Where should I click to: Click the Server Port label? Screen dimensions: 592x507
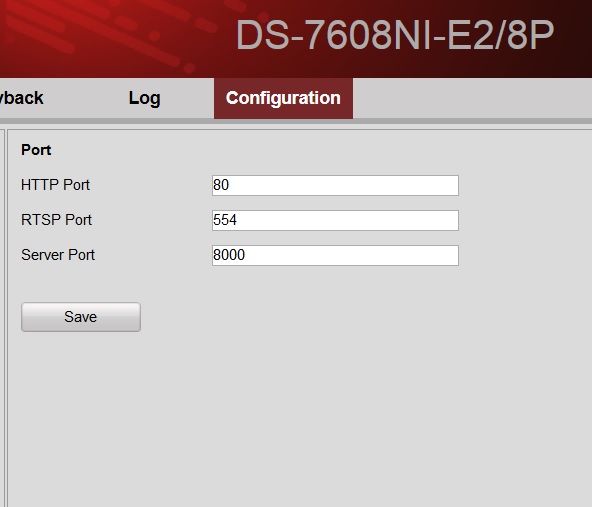58,255
